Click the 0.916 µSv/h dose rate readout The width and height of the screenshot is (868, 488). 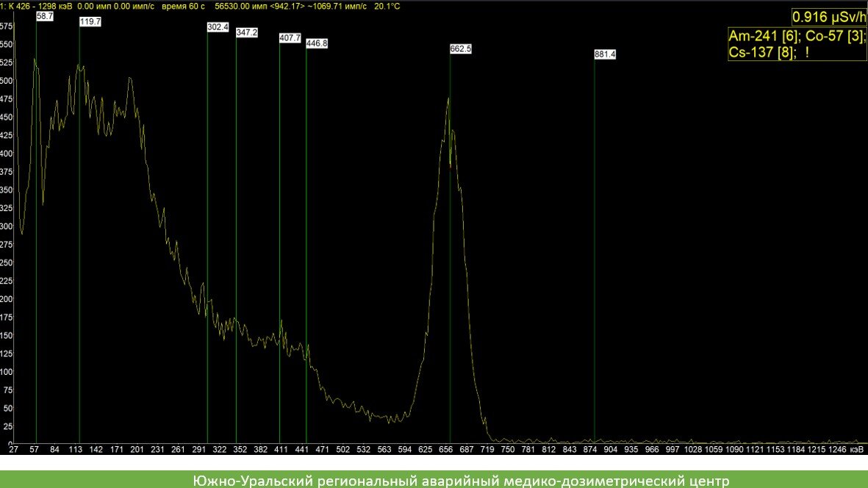point(829,17)
